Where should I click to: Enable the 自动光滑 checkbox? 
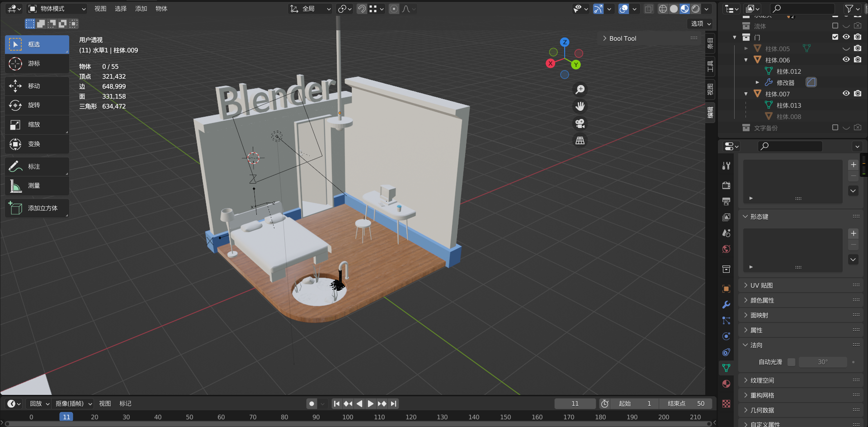[x=791, y=362]
